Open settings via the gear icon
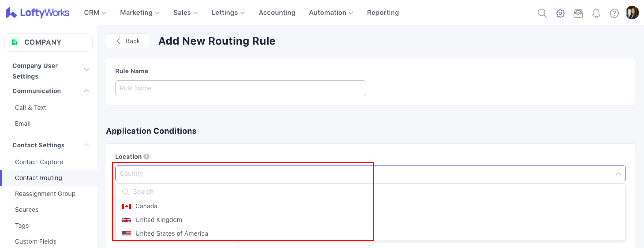 click(560, 13)
